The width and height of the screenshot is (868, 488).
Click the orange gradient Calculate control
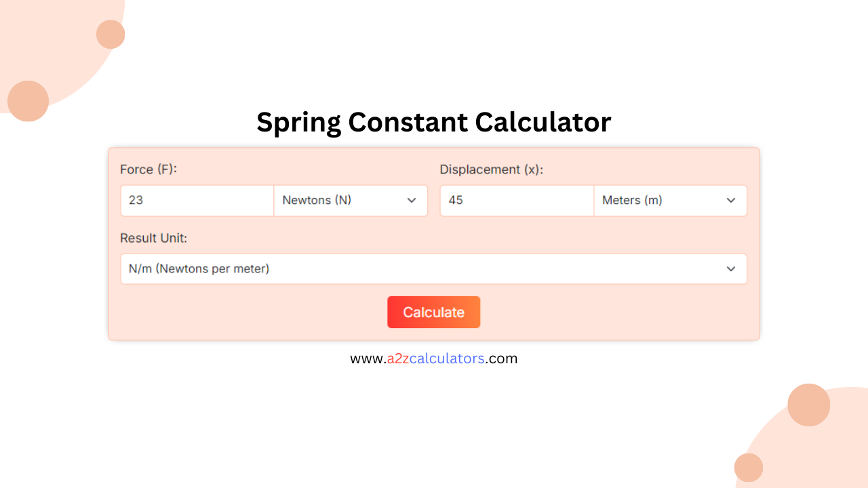tap(434, 312)
